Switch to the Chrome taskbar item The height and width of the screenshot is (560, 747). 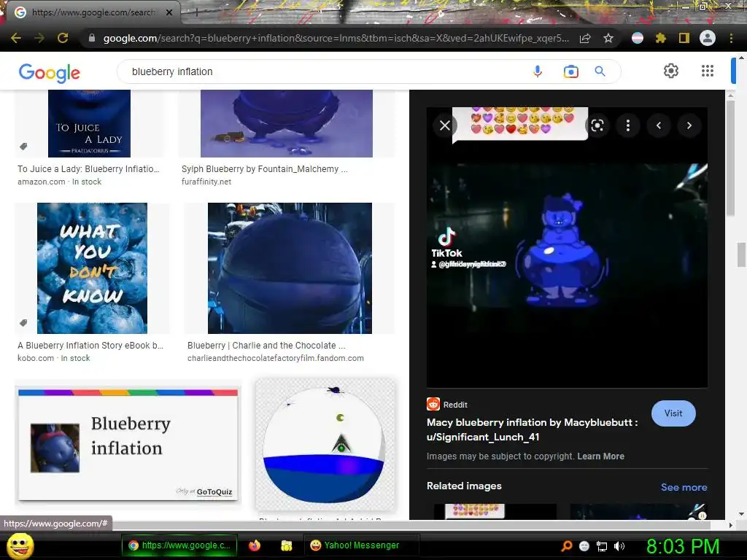[179, 545]
